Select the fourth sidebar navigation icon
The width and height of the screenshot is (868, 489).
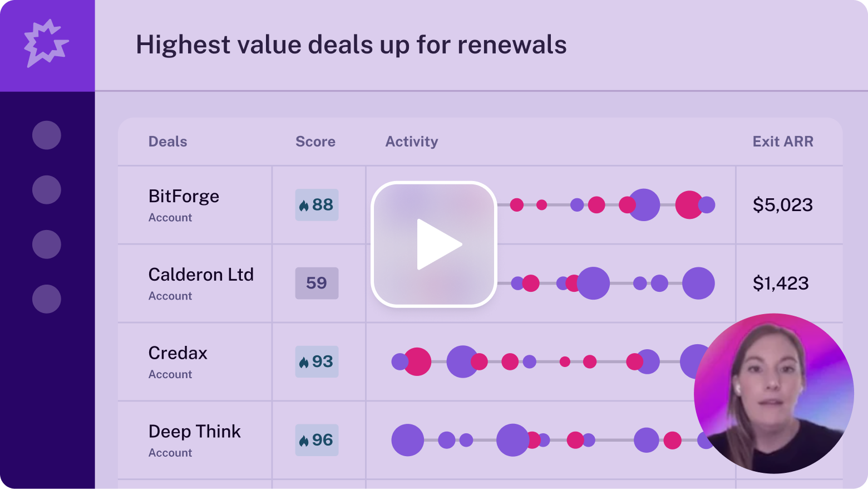tap(47, 299)
